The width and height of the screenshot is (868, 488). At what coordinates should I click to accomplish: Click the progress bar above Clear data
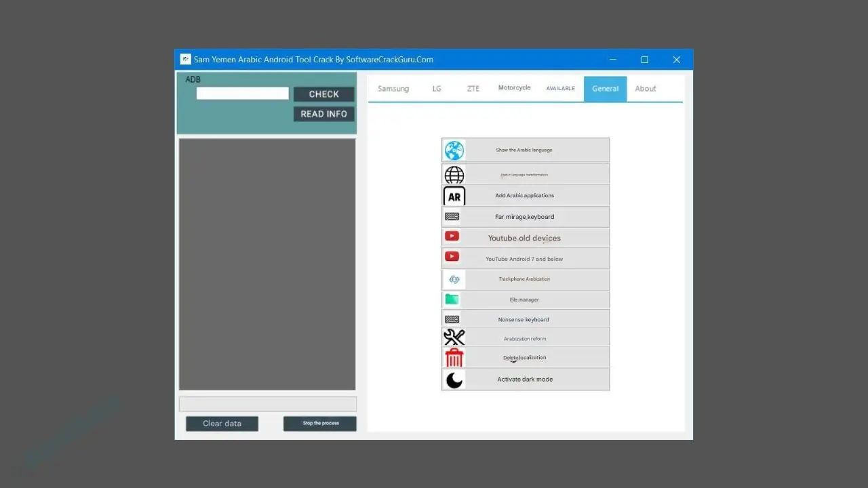point(267,404)
